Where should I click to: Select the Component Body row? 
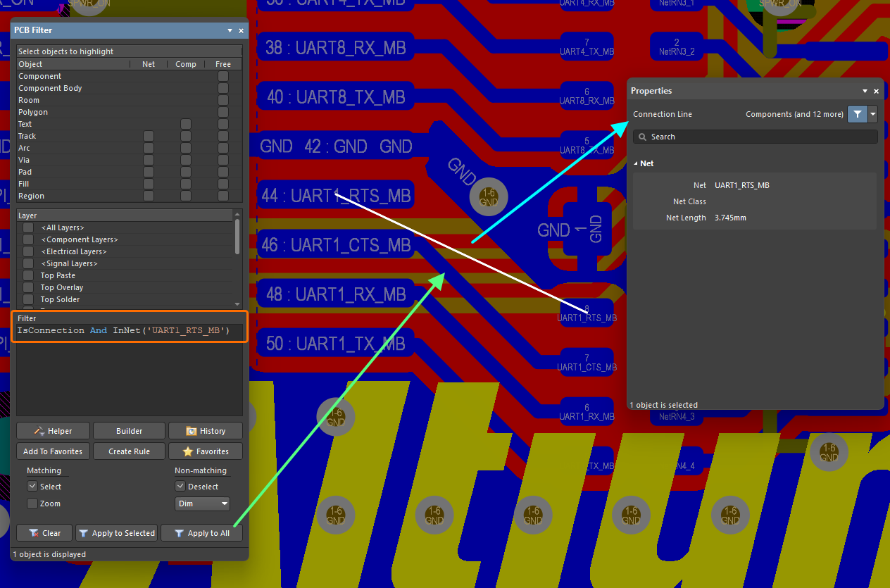[130, 88]
